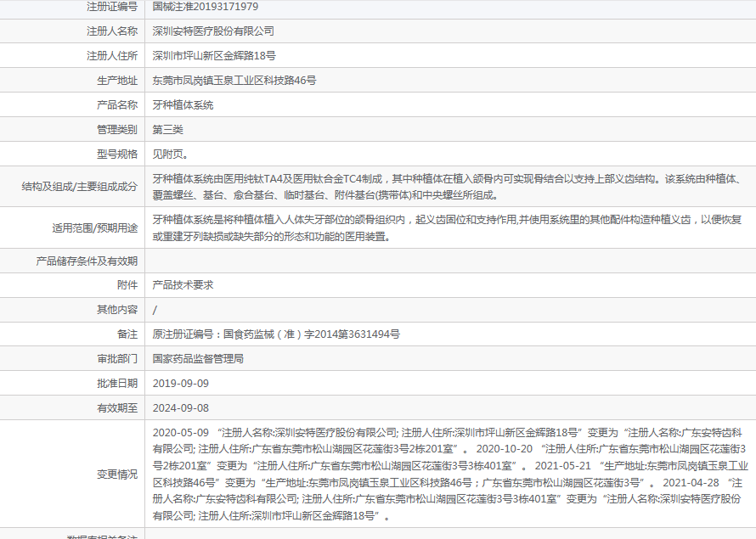The width and height of the screenshot is (756, 539).
Task: Select registration number 国械注准20193171979
Action: [206, 7]
